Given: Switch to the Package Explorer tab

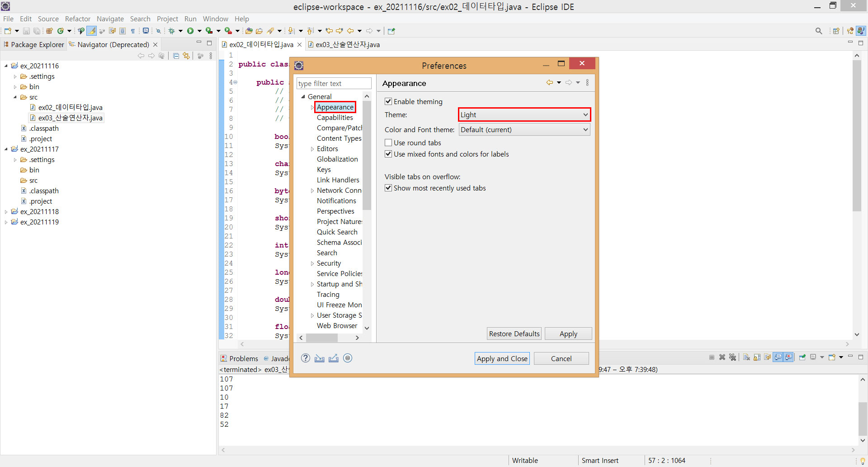Looking at the screenshot, I should click(x=34, y=44).
